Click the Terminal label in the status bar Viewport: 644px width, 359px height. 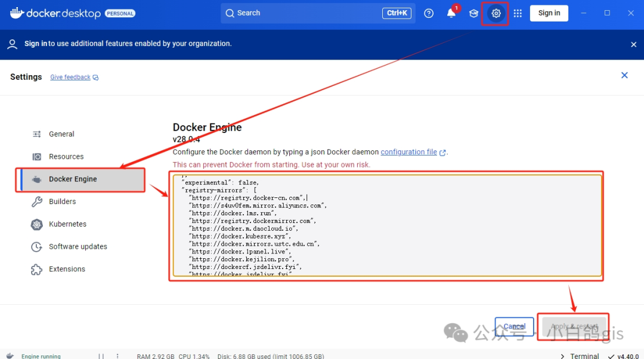(584, 356)
